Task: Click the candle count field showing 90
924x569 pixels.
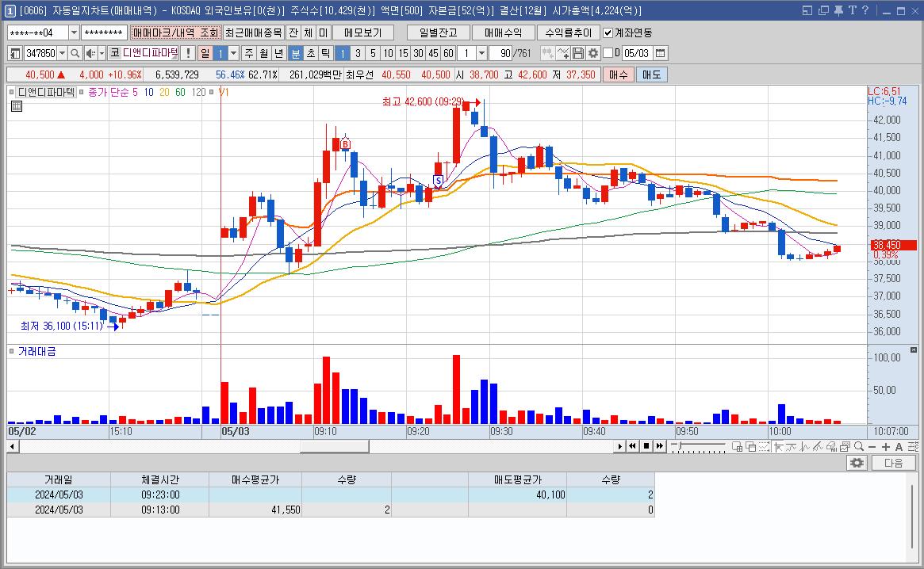Action: click(501, 54)
